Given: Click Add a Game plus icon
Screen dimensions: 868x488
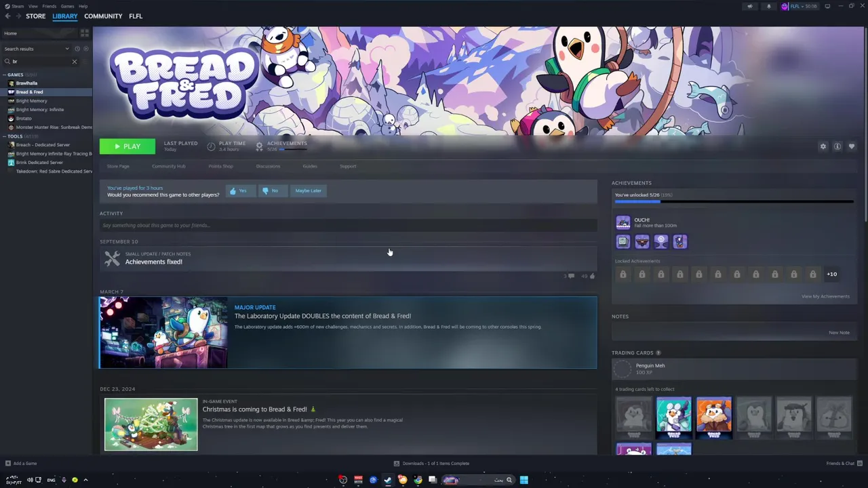Looking at the screenshot, I should point(8,464).
